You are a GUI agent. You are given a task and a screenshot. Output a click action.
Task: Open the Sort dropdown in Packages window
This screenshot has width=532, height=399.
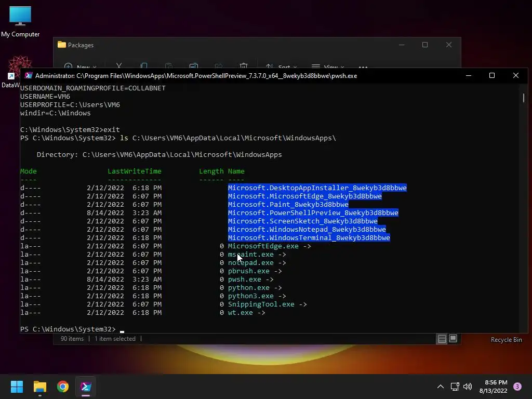pyautogui.click(x=281, y=65)
